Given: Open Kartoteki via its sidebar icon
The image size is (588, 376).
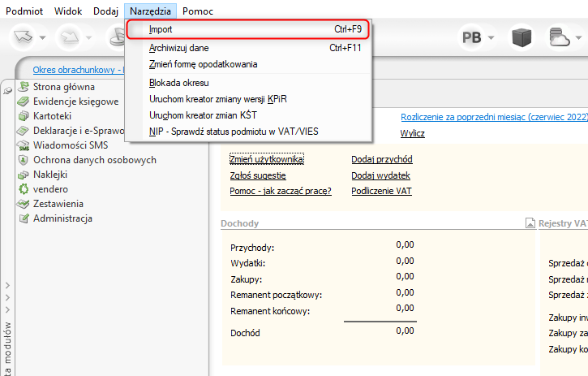Looking at the screenshot, I should click(x=25, y=116).
